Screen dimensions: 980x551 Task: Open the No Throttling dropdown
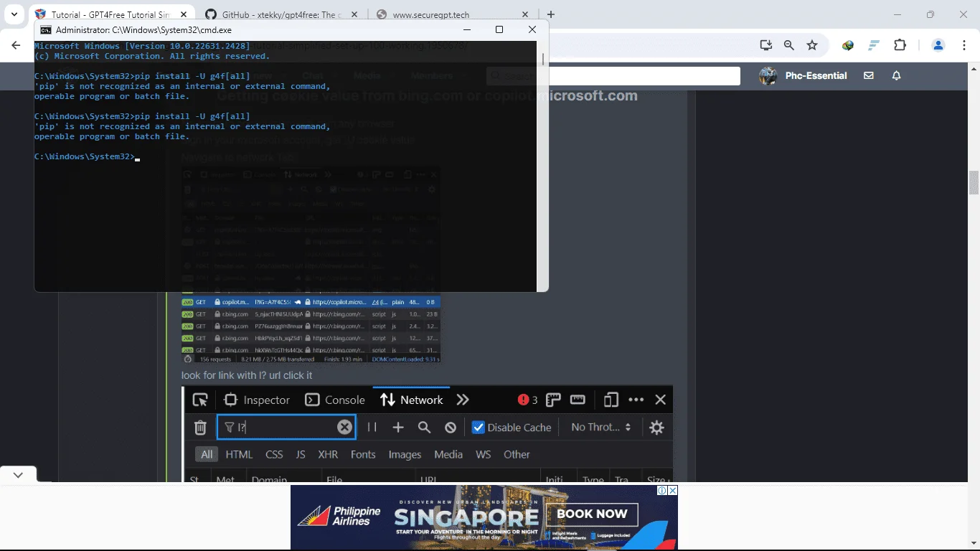pyautogui.click(x=601, y=427)
